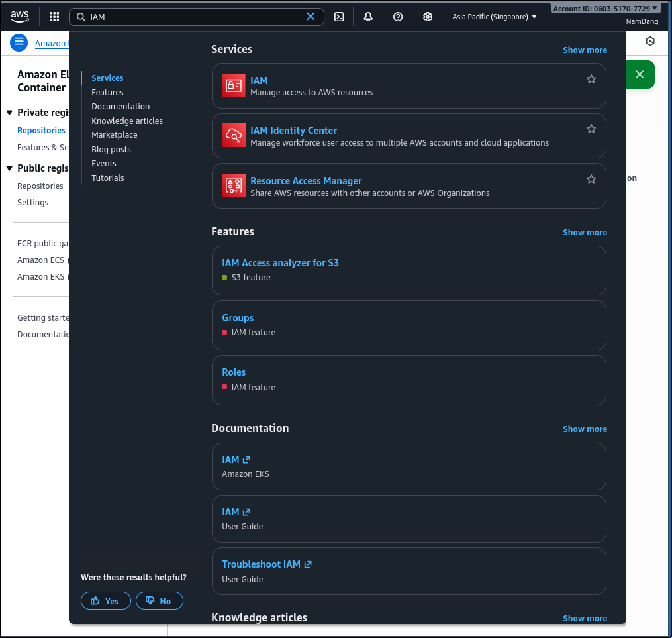This screenshot has width=672, height=638.
Task: Open the help question mark icon
Action: pos(397,16)
